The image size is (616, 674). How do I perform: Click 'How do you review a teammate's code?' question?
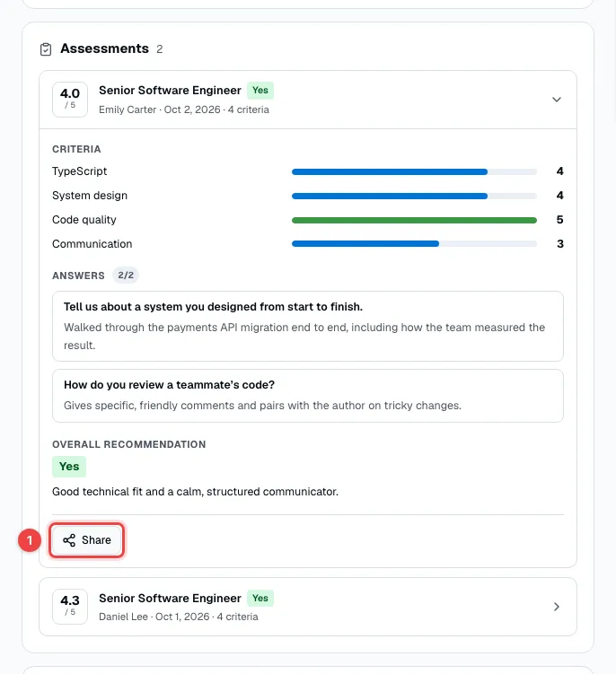[x=169, y=385]
